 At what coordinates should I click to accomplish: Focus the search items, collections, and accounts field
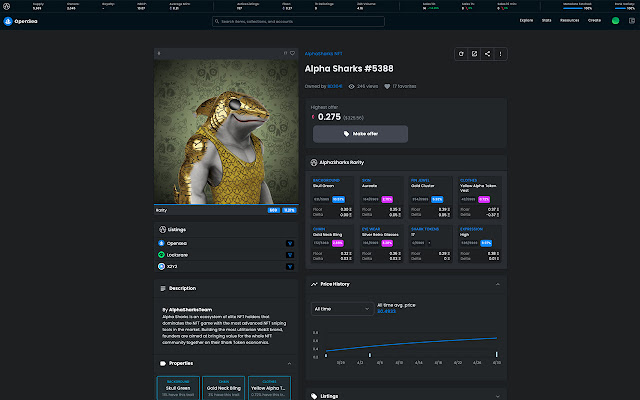point(298,21)
